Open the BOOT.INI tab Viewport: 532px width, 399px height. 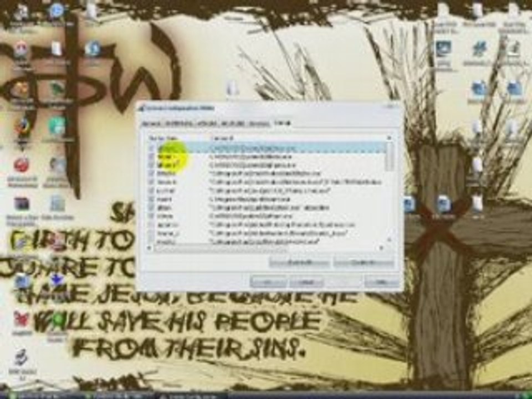pos(233,124)
